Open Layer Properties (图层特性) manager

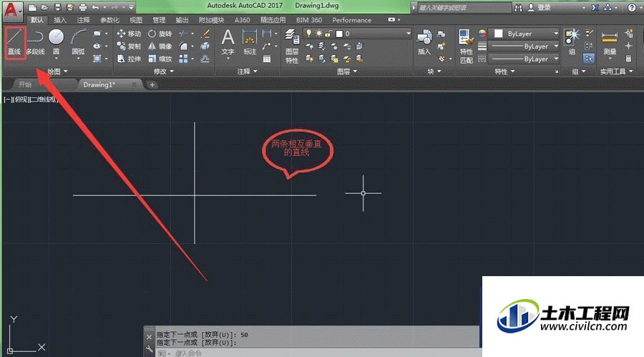pos(292,46)
